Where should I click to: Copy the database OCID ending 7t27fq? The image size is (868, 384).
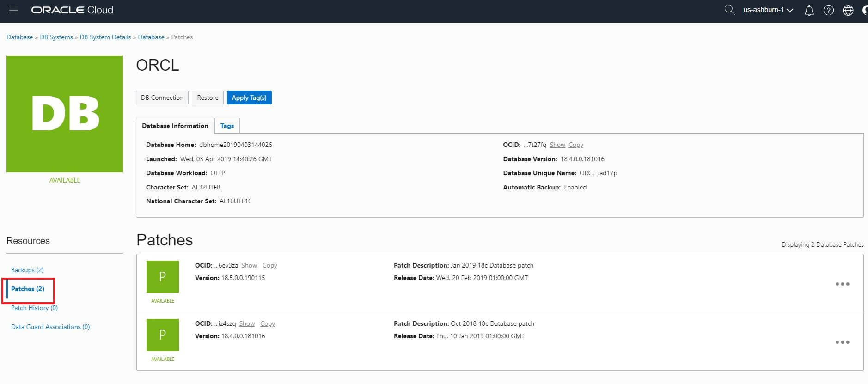point(576,145)
